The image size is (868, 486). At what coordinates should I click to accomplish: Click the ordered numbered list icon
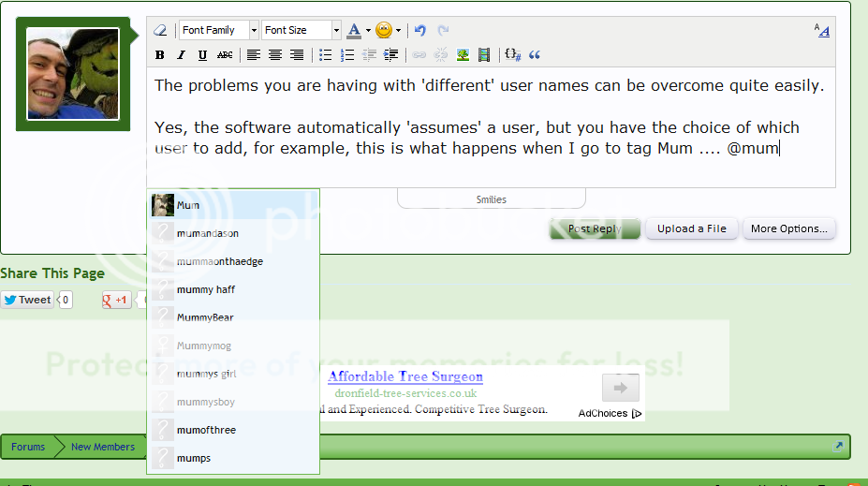point(347,55)
